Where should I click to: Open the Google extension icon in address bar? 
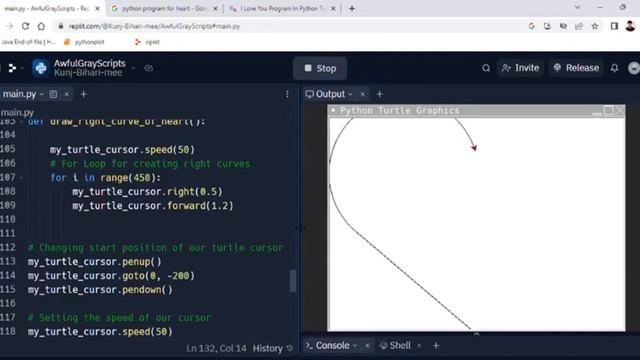[531, 26]
